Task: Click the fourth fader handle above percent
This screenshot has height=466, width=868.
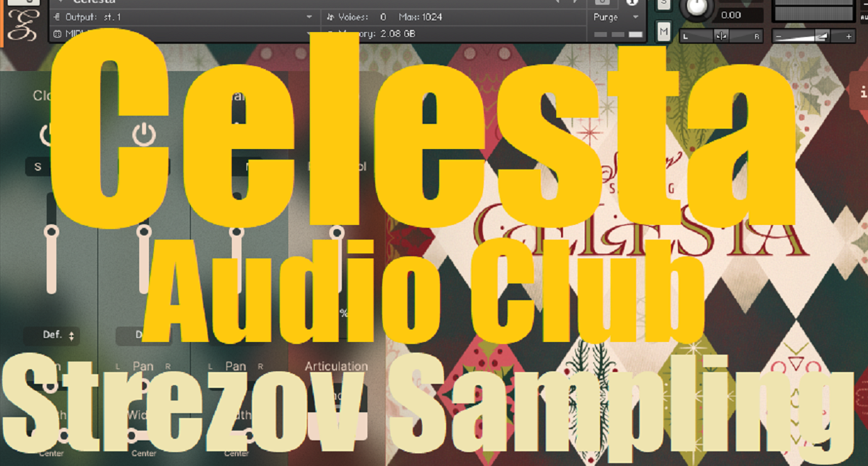Action: click(x=337, y=232)
